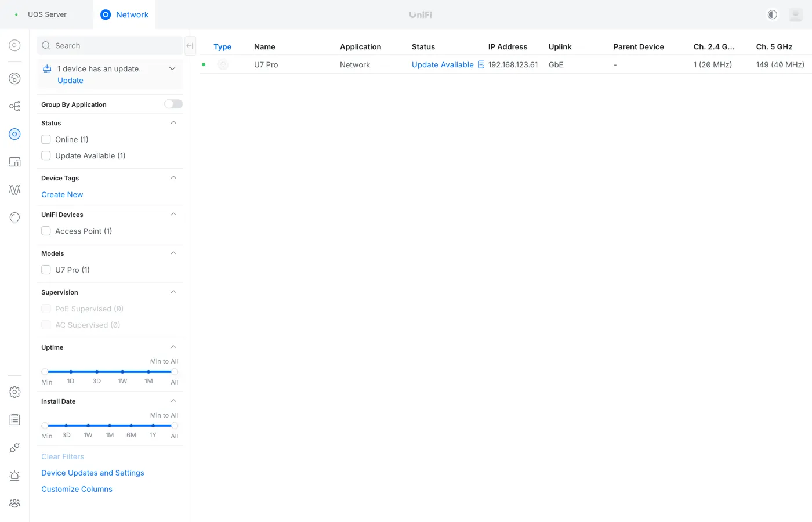
Task: Click the Uptime slider minimum handle
Action: [45, 372]
